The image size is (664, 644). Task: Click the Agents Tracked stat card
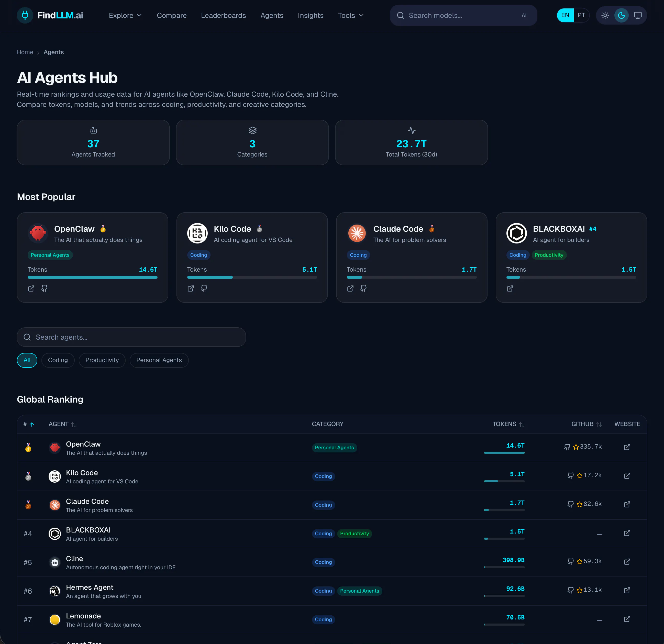point(93,142)
